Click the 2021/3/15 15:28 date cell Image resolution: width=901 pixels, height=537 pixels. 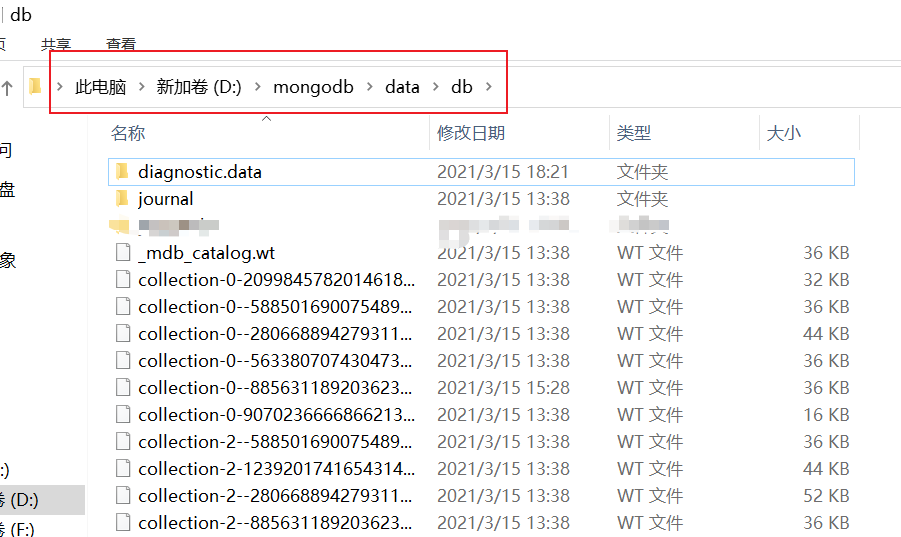pyautogui.click(x=503, y=388)
